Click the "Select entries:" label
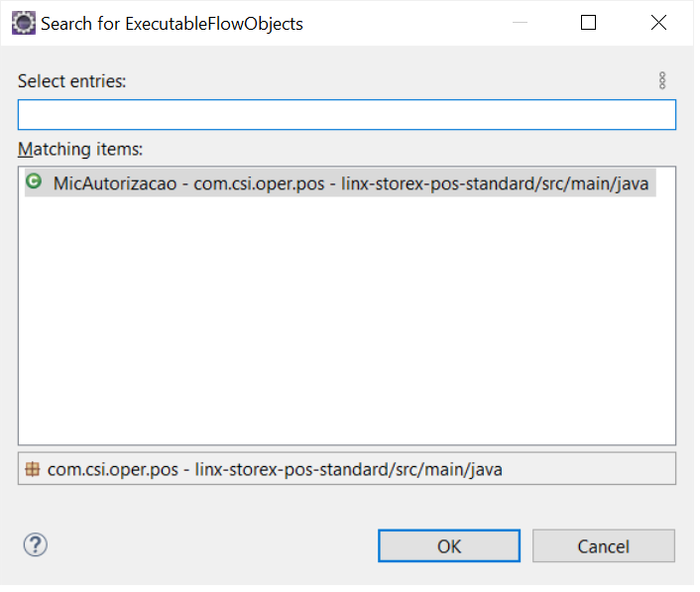 (x=72, y=81)
